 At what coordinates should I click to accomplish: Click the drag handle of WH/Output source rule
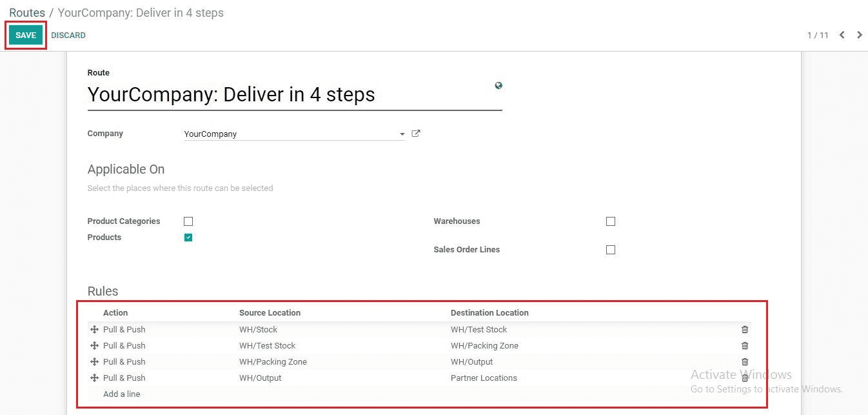[94, 378]
